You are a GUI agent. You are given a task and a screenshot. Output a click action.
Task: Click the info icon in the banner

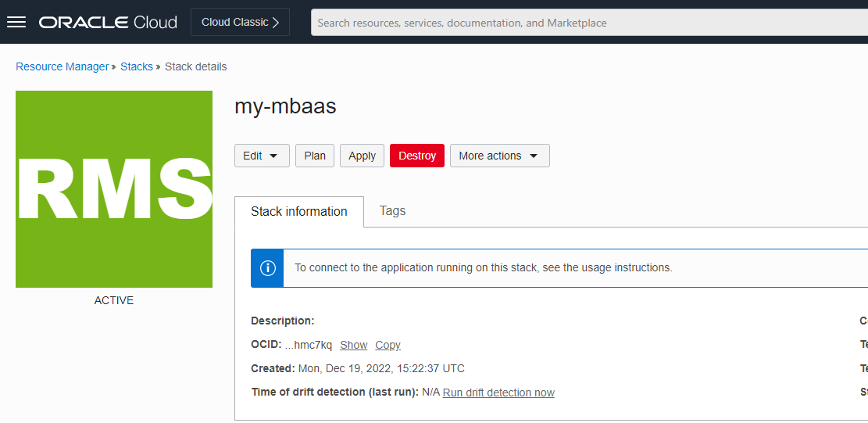pyautogui.click(x=267, y=268)
